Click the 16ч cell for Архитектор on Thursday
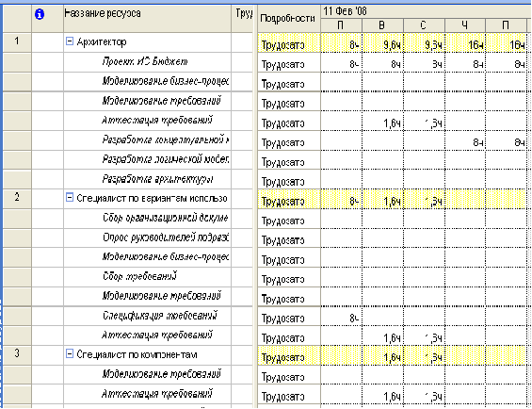 click(x=465, y=42)
